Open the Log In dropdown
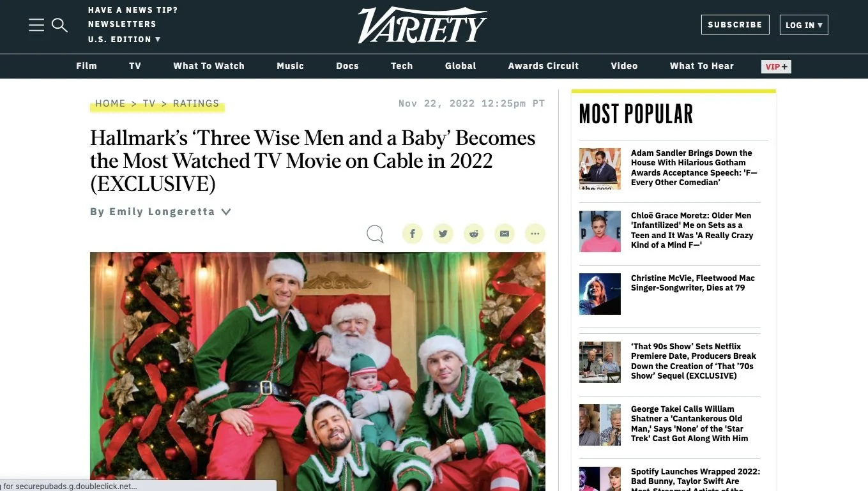 pyautogui.click(x=803, y=25)
